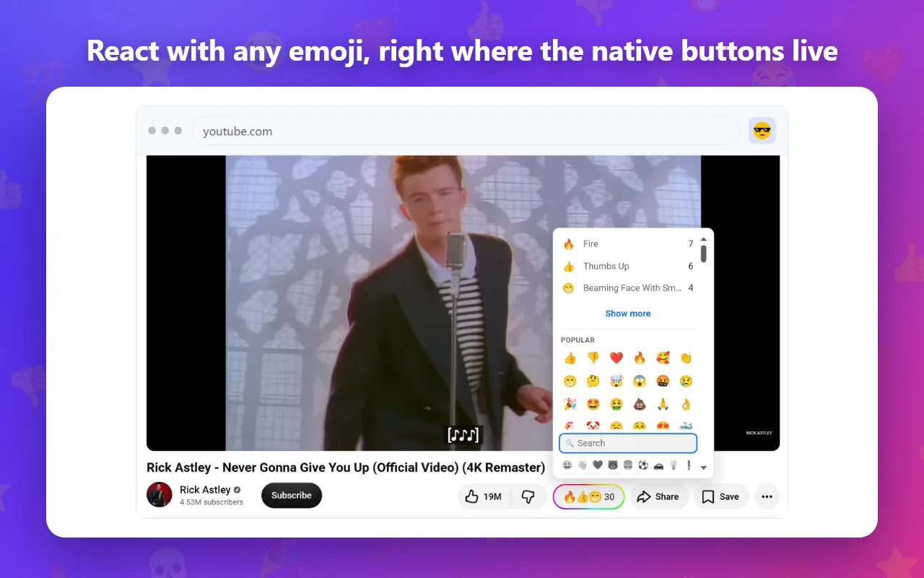The width and height of the screenshot is (924, 578).
Task: Switch to light bulb objects category tab
Action: (x=674, y=465)
